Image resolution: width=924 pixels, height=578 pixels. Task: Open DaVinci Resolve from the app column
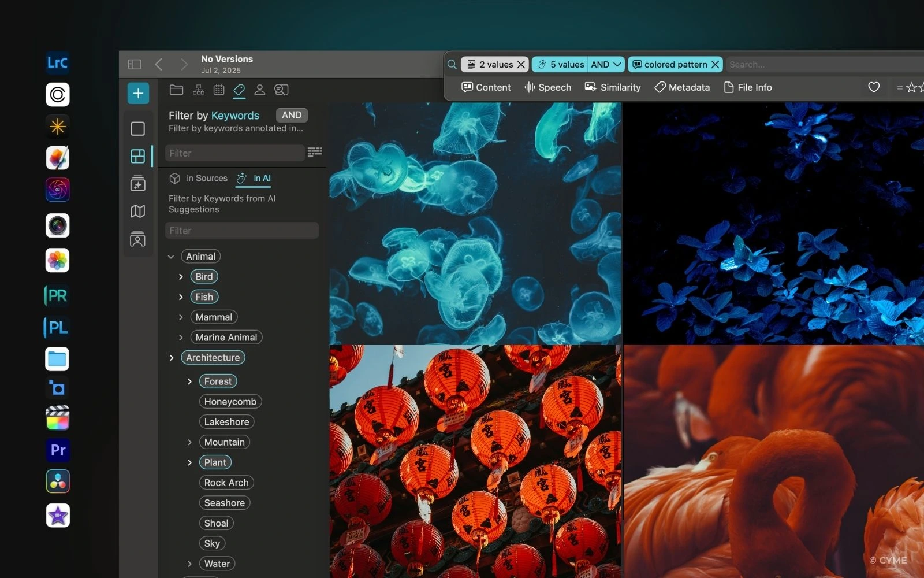(x=58, y=481)
